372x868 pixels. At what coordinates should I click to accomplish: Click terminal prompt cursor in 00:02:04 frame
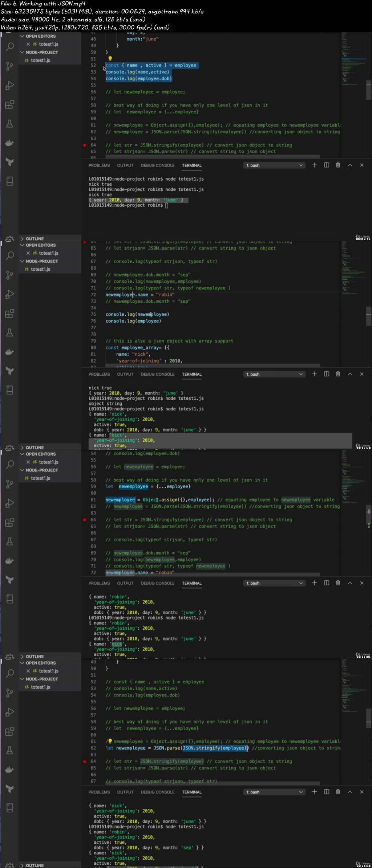click(x=167, y=205)
